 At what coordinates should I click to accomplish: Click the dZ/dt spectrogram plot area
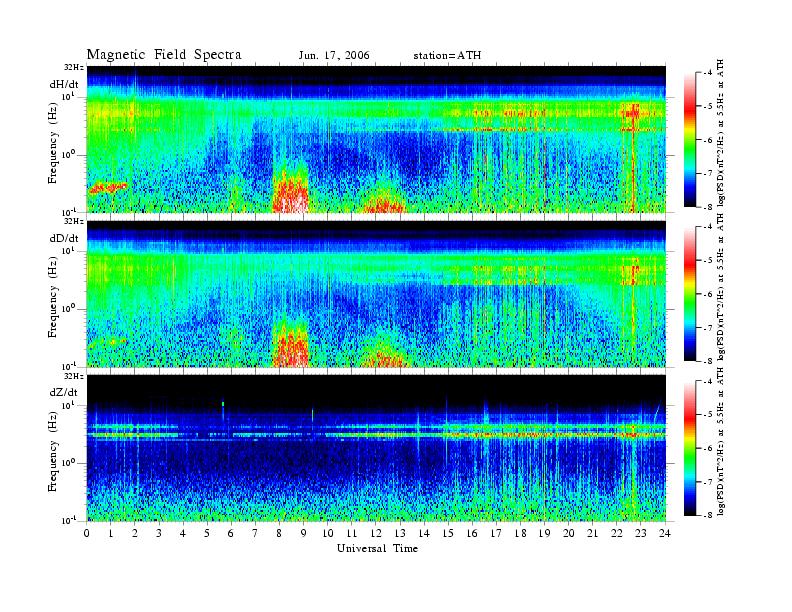pos(376,448)
